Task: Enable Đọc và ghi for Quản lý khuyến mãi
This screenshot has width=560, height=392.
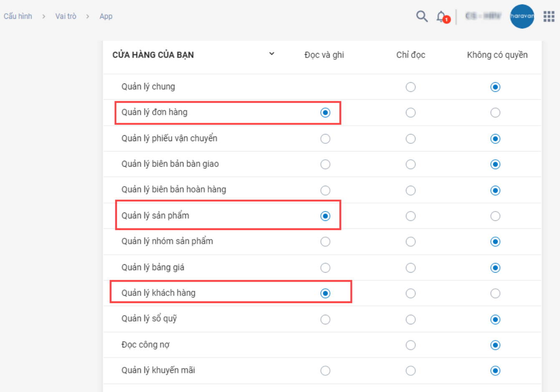Action: click(325, 371)
